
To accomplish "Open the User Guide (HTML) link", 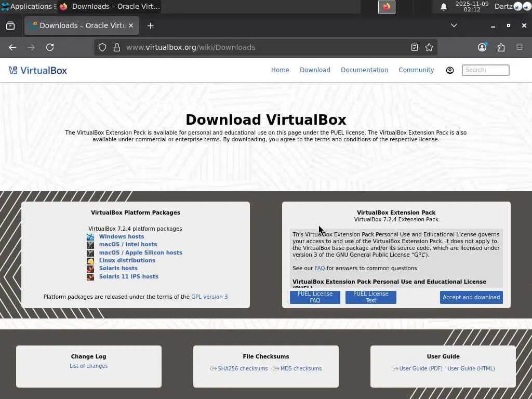I will (x=471, y=368).
